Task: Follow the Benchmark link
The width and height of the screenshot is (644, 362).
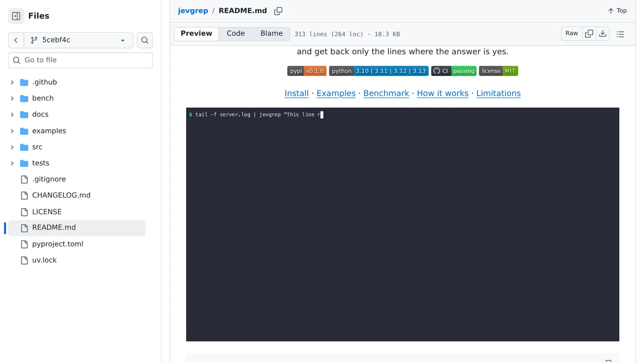Action: (386, 94)
